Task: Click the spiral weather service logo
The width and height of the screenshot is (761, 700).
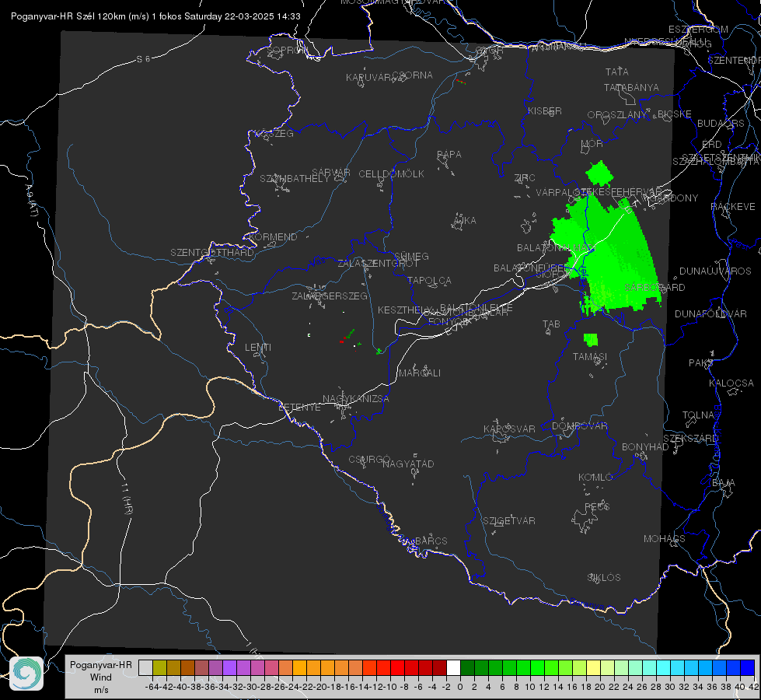Action: pos(26,674)
